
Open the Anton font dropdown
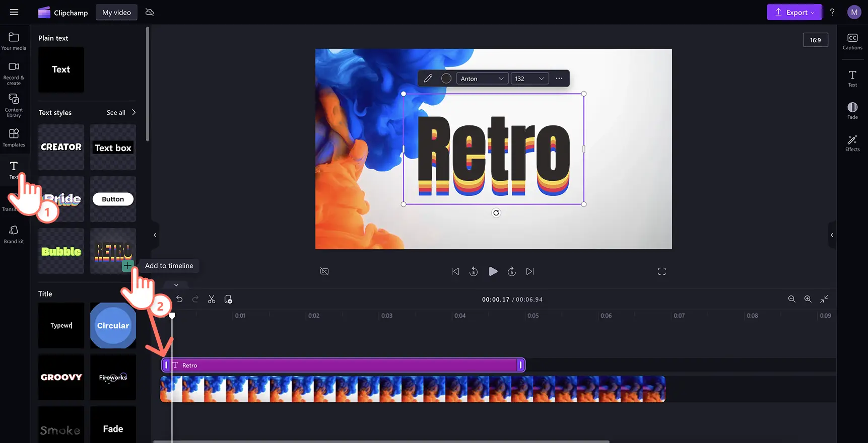[x=482, y=79]
